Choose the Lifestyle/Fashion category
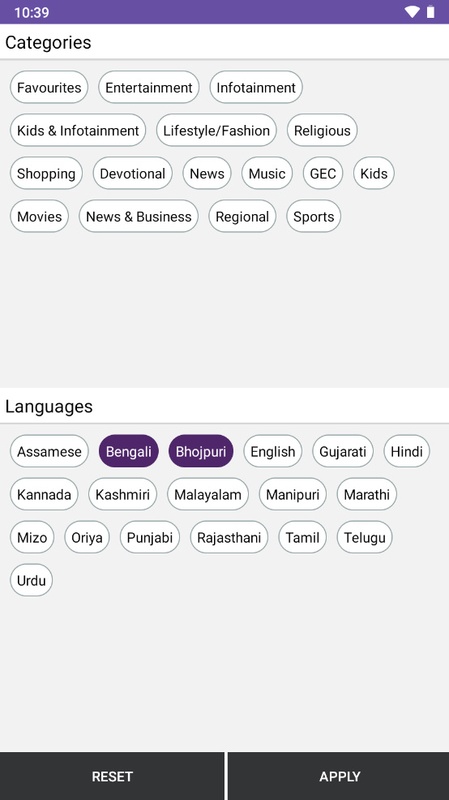Viewport: 449px width, 800px height. 216,130
